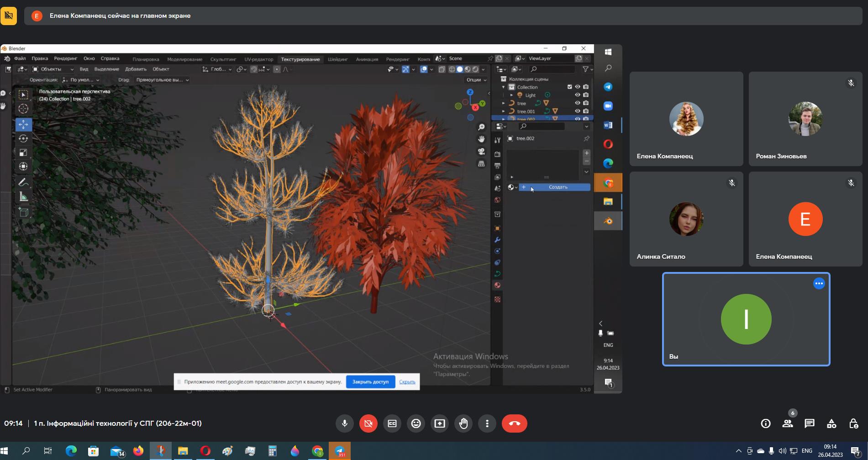
Task: Switch to the Шейдинг workspace tab
Action: click(337, 59)
